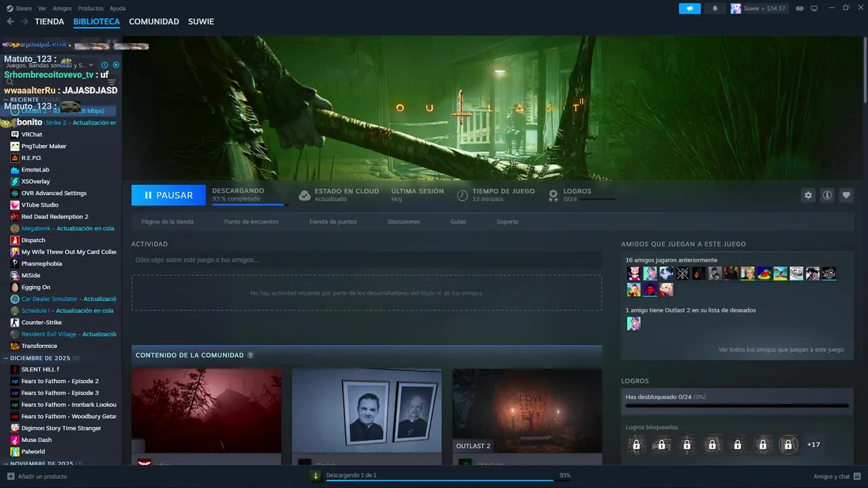Open the Punto de encuentro tab
Screen dimensions: 868x488
252,222
